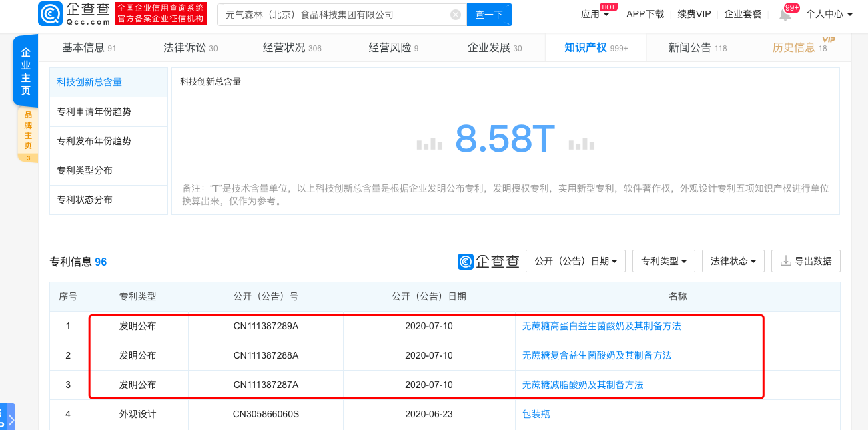868x430 pixels.
Task: Click the 续费VIP link
Action: click(694, 14)
